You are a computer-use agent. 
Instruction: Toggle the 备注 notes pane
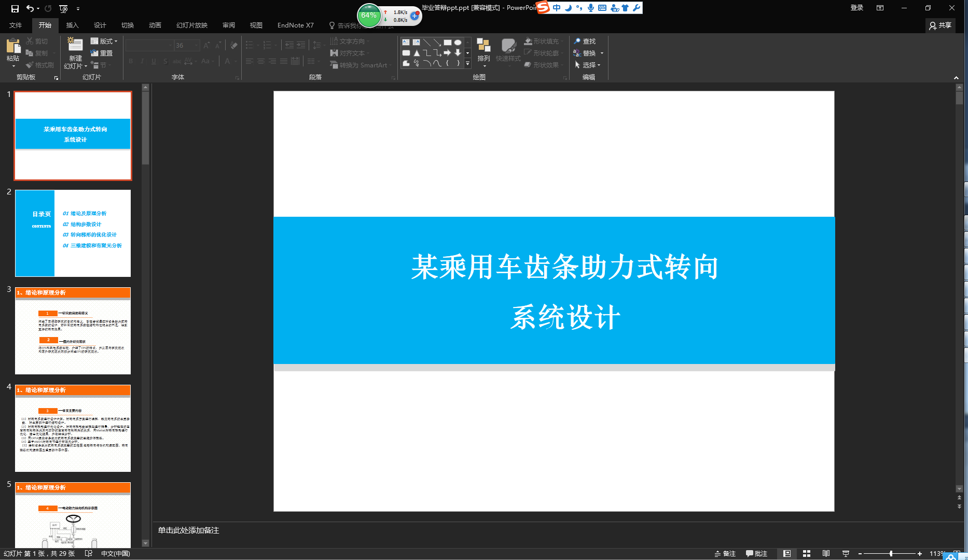pyautogui.click(x=725, y=553)
